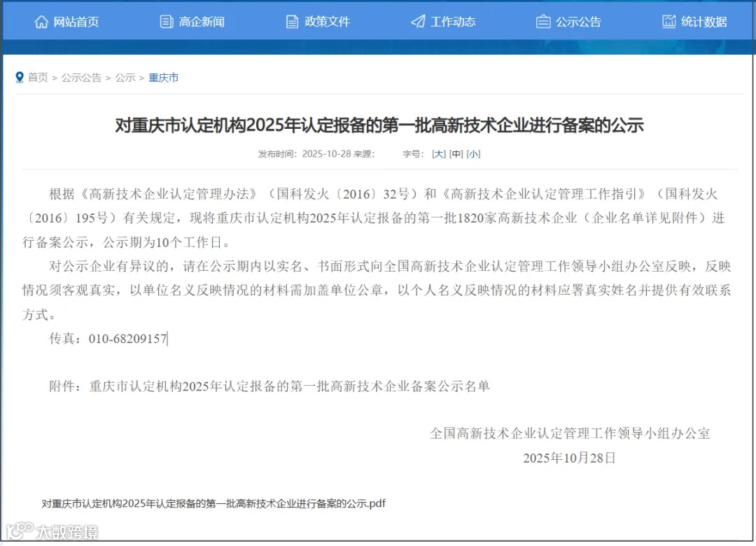Click the document icon beside 政策文件
Viewport: 756px width, 546px height.
(290, 21)
